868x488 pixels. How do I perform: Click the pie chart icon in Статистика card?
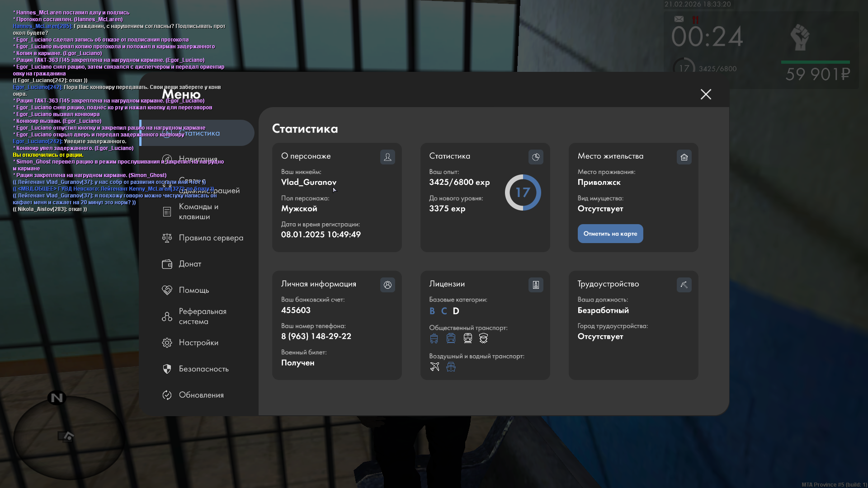[536, 157]
